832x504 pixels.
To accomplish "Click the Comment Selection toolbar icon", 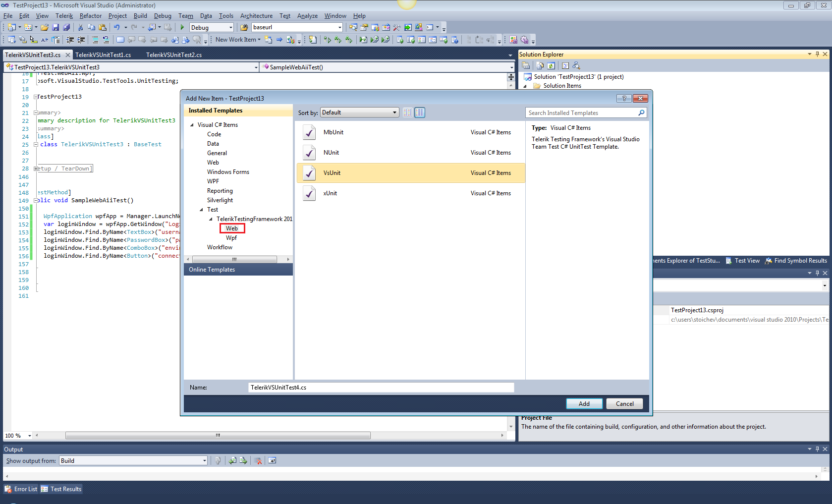I will pyautogui.click(x=95, y=40).
